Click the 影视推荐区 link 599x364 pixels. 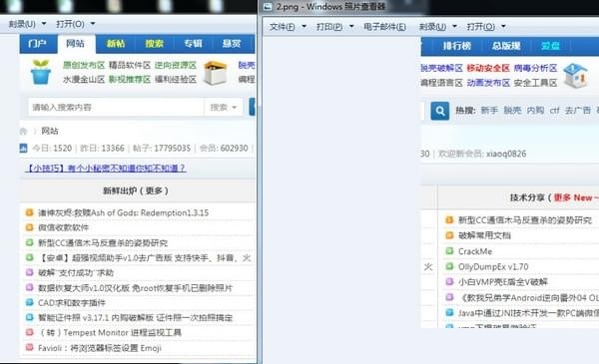[x=130, y=80]
